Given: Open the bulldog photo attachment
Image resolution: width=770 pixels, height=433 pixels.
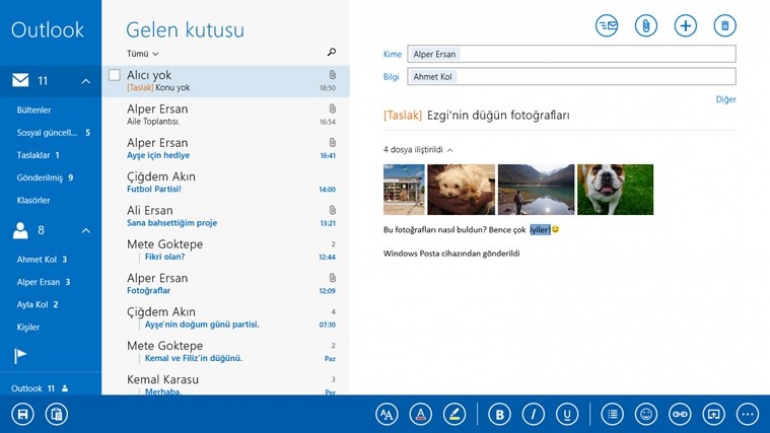Looking at the screenshot, I should click(615, 189).
